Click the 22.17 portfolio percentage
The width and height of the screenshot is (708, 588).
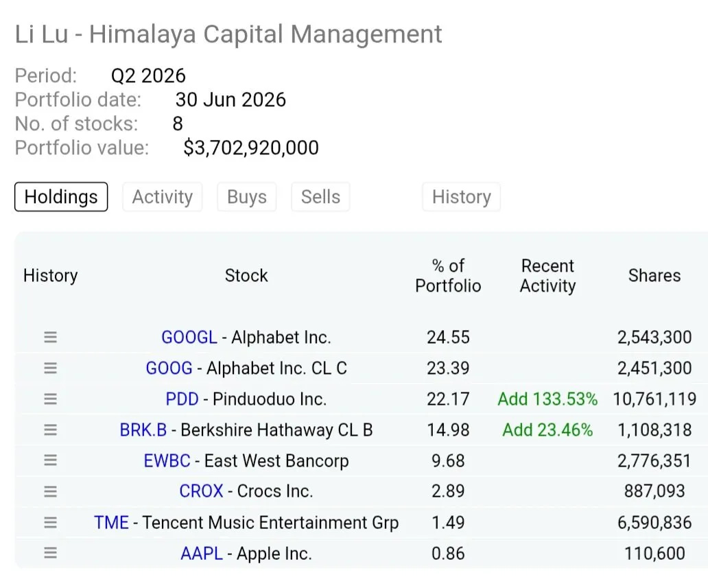click(x=448, y=399)
